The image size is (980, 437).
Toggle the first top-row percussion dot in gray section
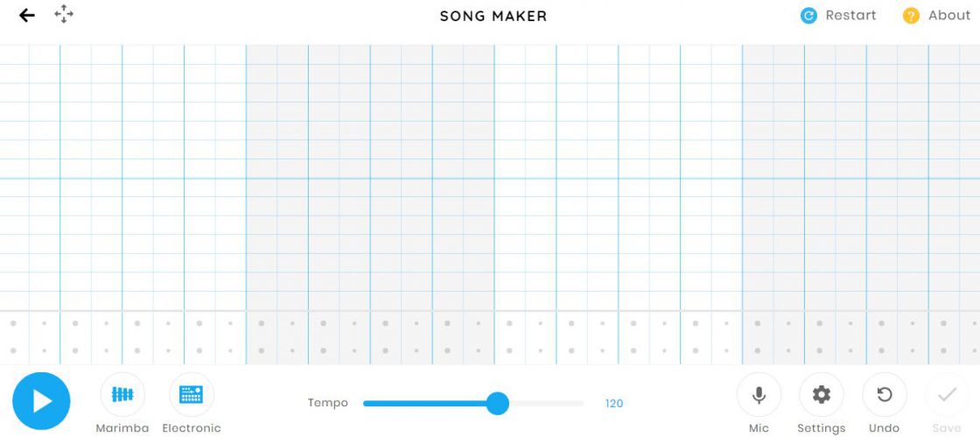262,323
